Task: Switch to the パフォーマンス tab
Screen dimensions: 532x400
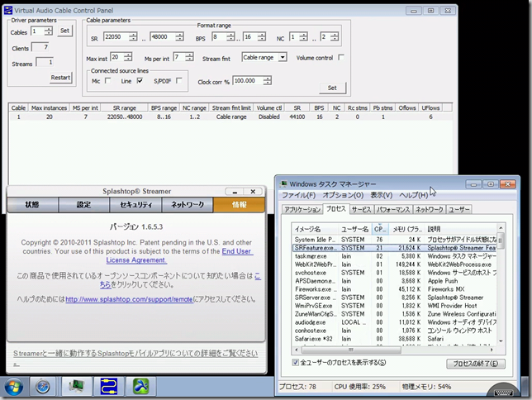Action: [392, 210]
